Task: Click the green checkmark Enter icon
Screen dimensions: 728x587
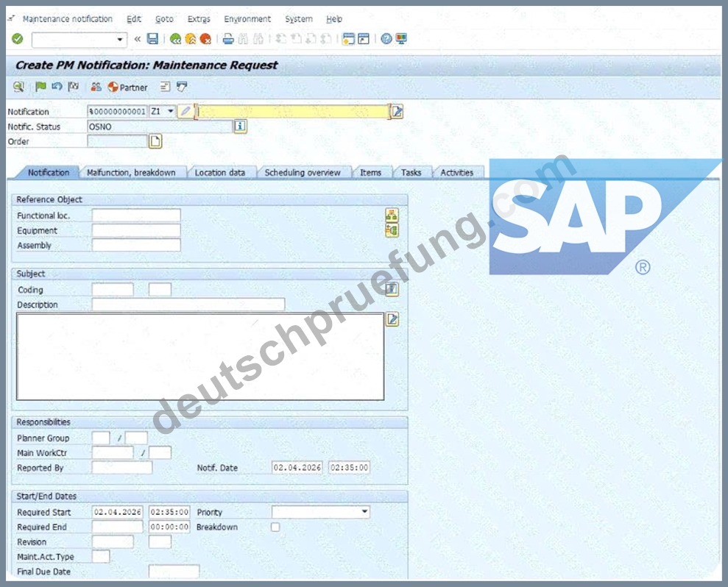Action: [18, 39]
